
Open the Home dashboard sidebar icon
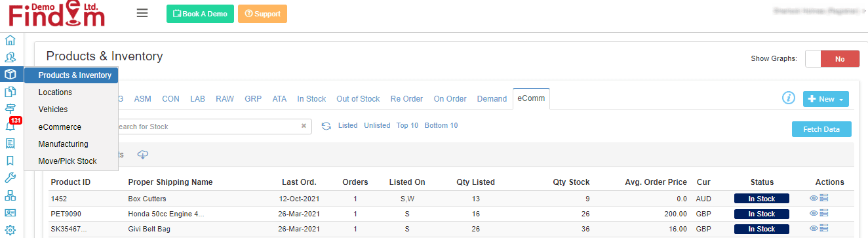[x=10, y=41]
